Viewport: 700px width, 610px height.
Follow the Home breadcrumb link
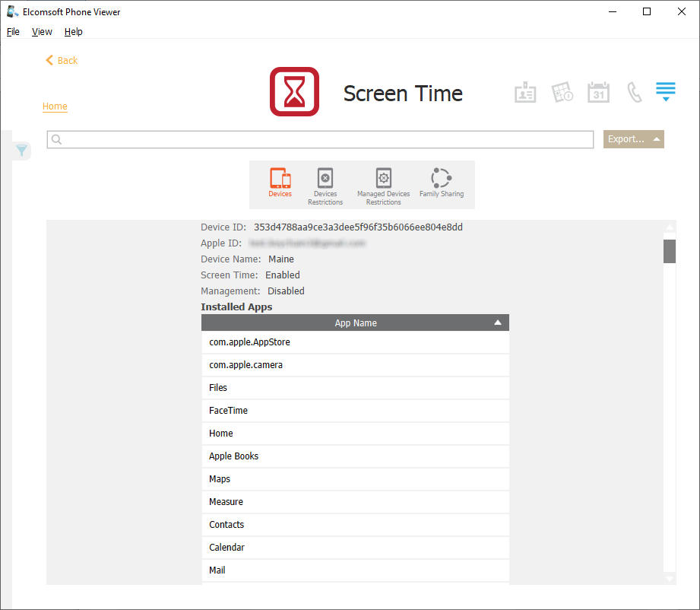pos(55,106)
